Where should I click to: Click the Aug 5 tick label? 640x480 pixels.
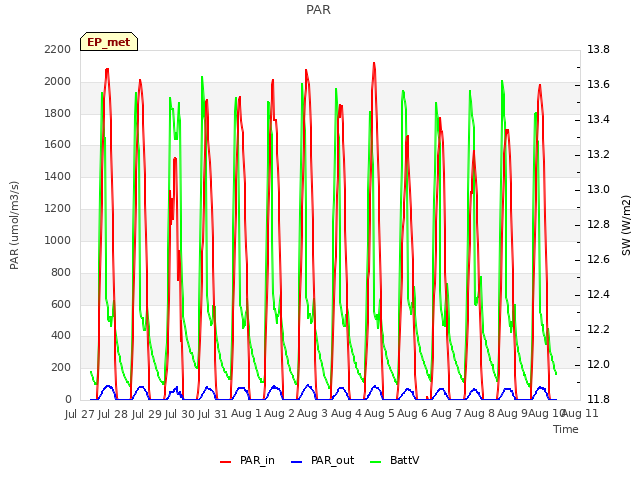[379, 414]
